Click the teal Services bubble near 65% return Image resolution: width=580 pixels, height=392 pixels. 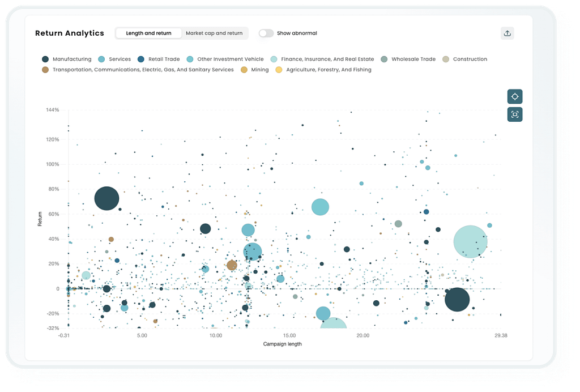click(x=320, y=207)
